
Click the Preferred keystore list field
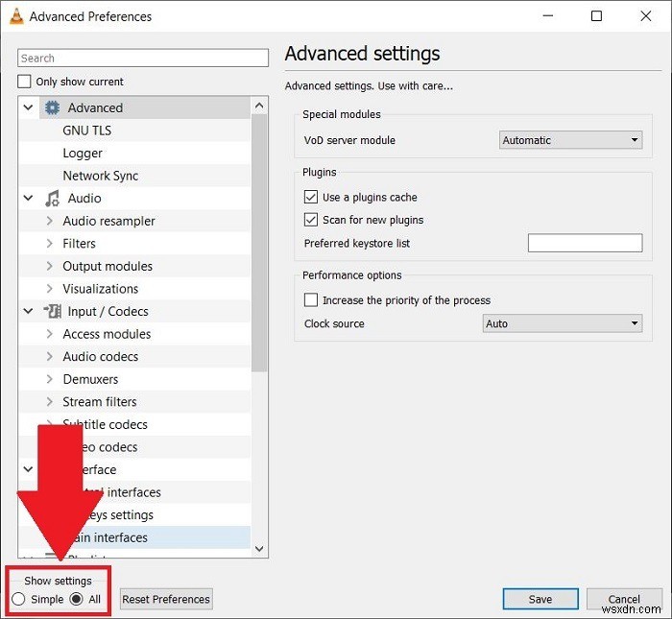click(585, 243)
